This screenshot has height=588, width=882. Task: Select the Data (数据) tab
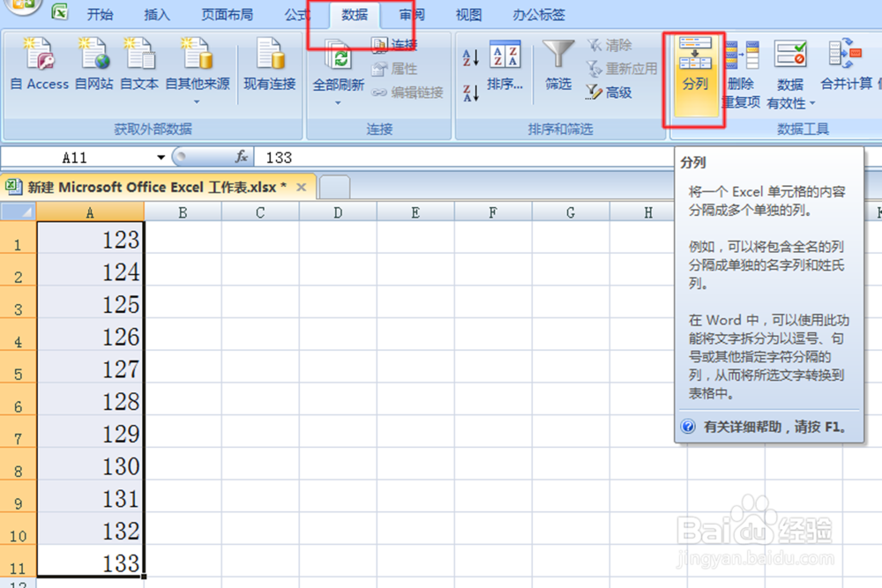[355, 15]
